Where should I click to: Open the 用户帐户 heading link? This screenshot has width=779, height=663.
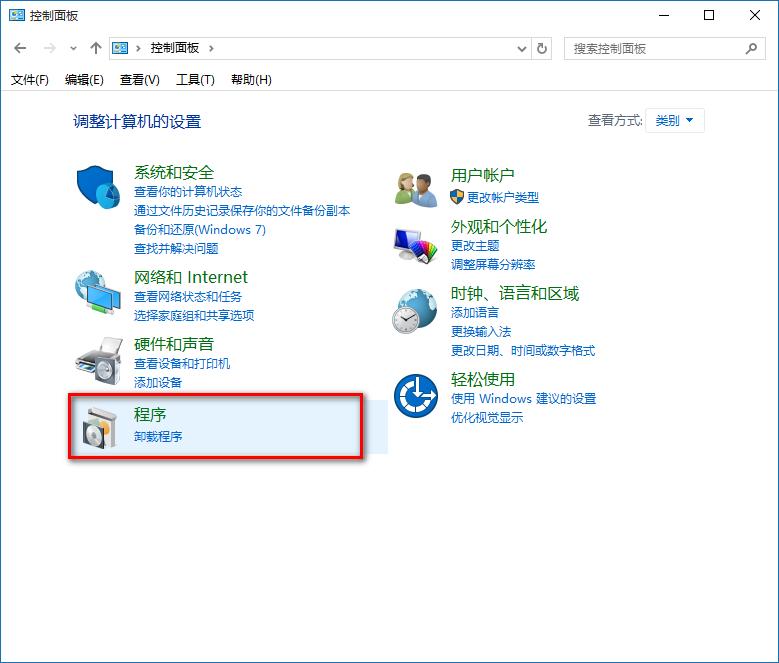point(482,175)
